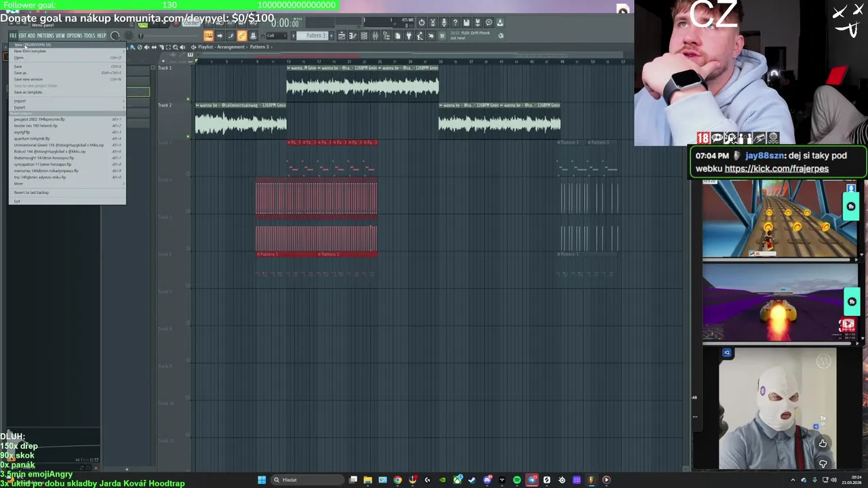Open the project picker icon
Image resolution: width=868 pixels, height=488 pixels.
[x=397, y=35]
